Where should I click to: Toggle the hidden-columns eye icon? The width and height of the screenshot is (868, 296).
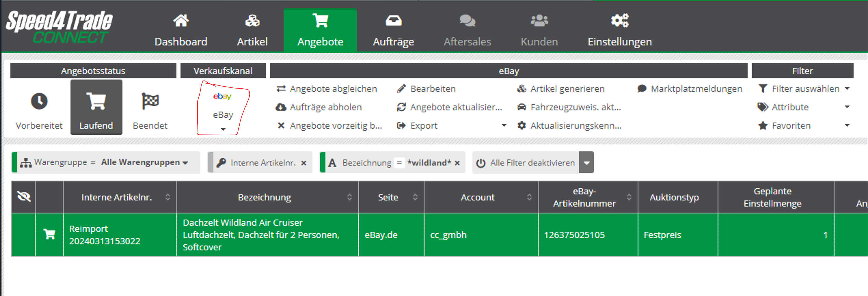tap(23, 197)
